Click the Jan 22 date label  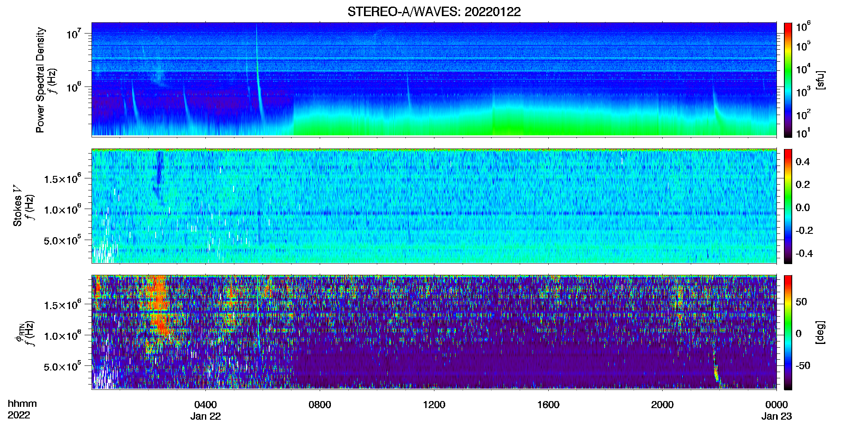(205, 416)
